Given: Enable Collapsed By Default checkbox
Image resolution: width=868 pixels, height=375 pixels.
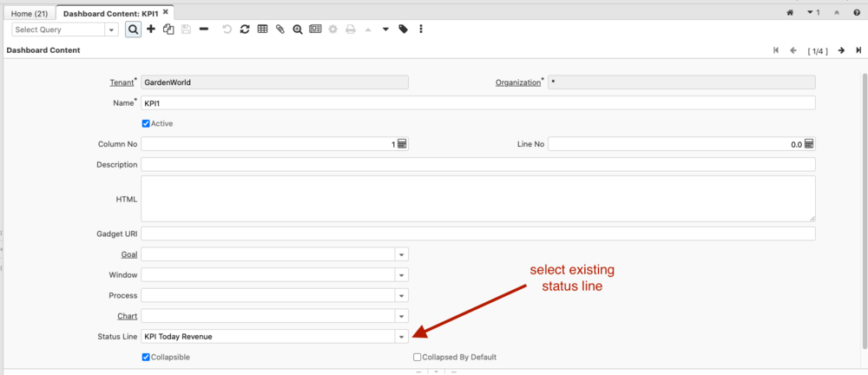Looking at the screenshot, I should coord(418,357).
